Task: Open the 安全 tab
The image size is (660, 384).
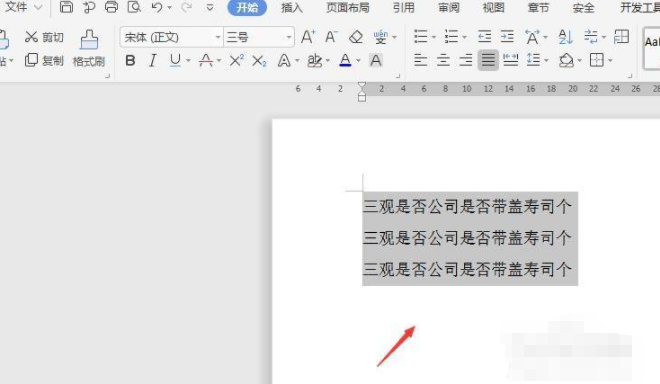Action: tap(583, 8)
